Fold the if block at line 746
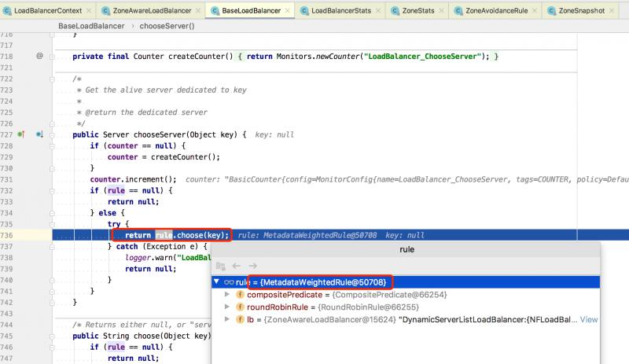629x364 pixels. pyautogui.click(x=52, y=347)
